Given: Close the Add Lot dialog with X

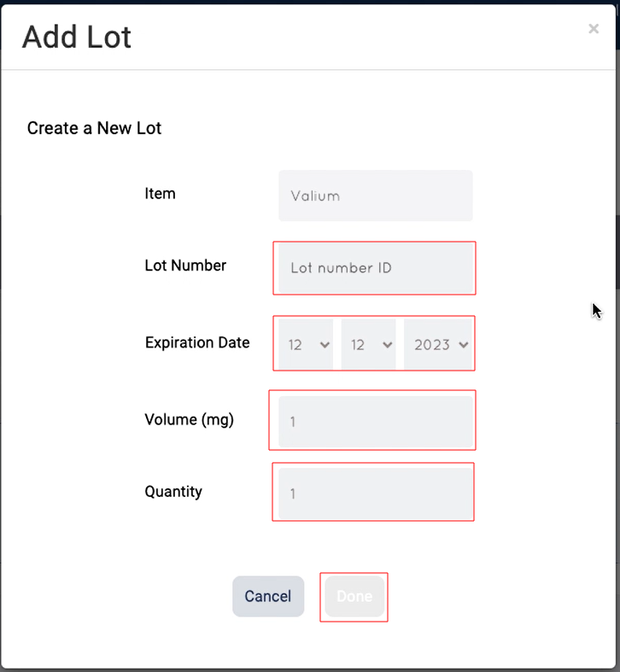Looking at the screenshot, I should point(594,29).
